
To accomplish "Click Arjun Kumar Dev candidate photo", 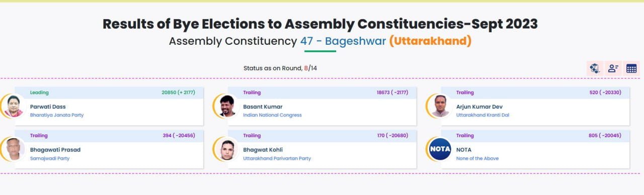I will coord(440,106).
